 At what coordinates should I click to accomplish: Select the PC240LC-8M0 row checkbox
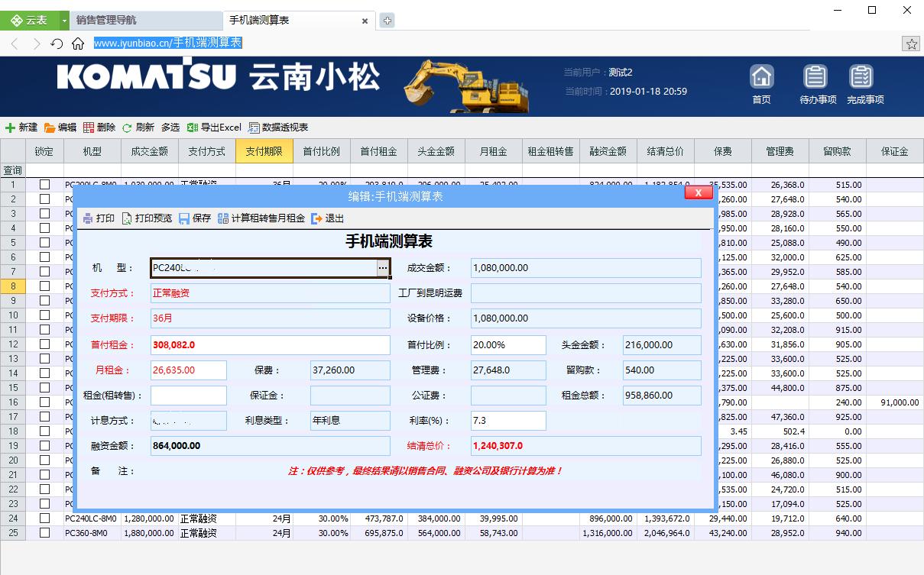44,519
